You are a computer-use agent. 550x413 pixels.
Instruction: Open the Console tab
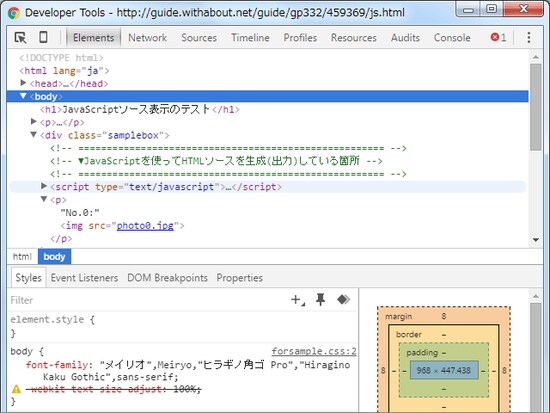coord(452,38)
